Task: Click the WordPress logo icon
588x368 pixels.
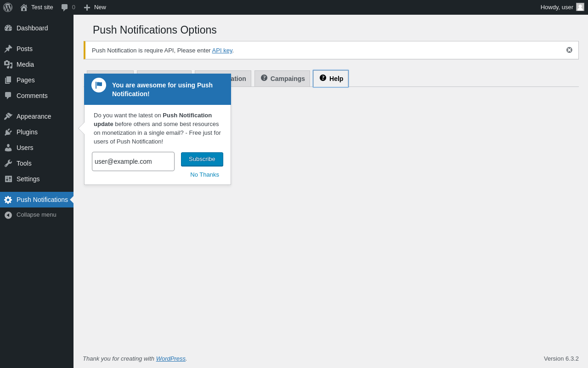Action: pos(8,7)
